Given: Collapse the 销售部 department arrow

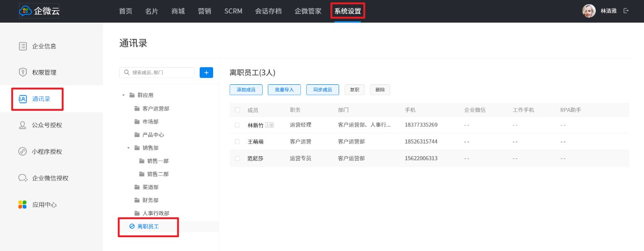Looking at the screenshot, I should tap(129, 148).
